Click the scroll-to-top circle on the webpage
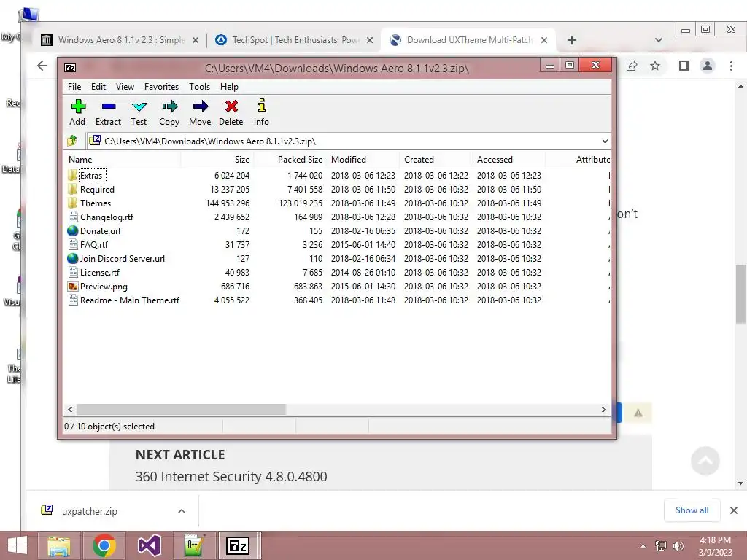This screenshot has height=560, width=747. (705, 461)
